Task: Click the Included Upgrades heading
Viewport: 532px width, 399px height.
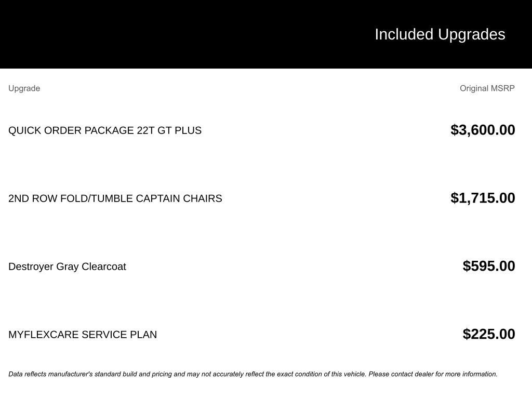Action: pos(440,34)
